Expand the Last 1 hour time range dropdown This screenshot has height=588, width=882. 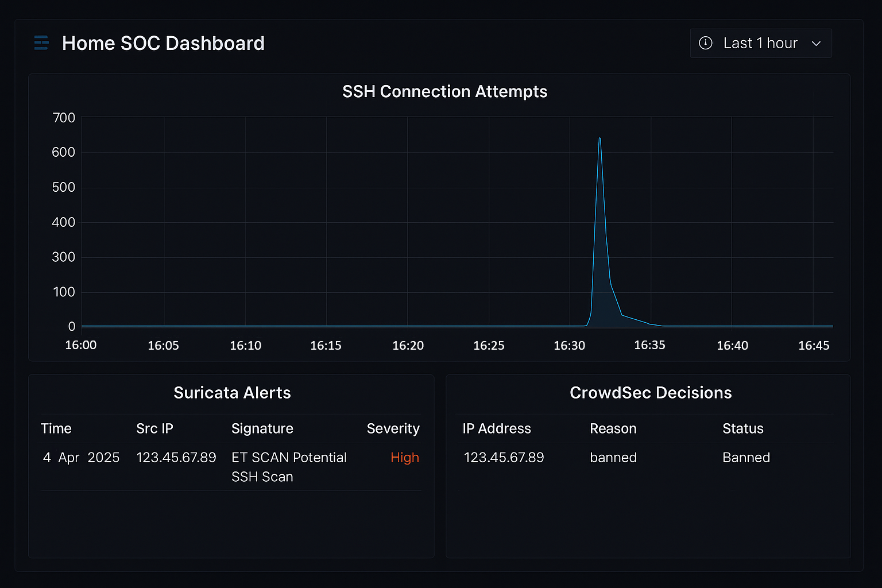click(760, 43)
